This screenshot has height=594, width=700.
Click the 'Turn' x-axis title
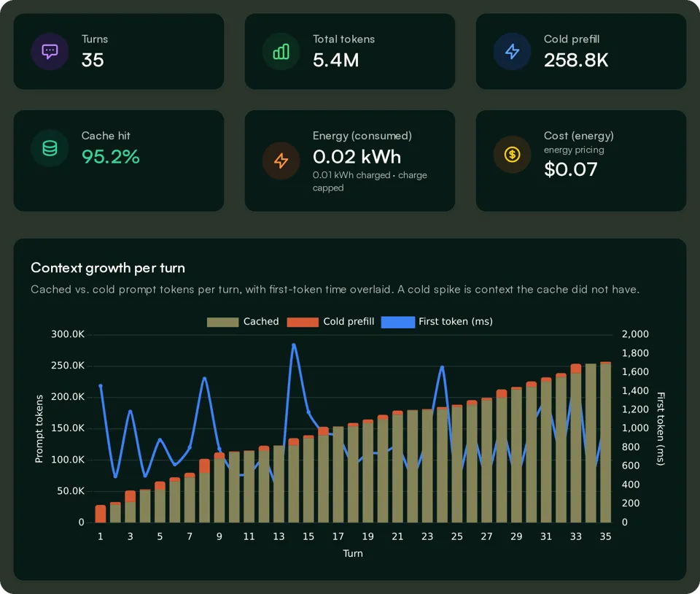pyautogui.click(x=353, y=553)
